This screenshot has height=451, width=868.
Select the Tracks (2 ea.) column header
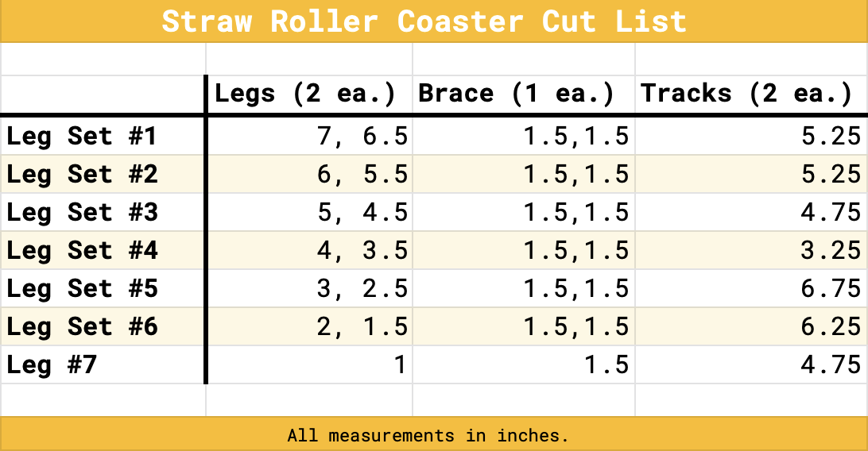(746, 94)
